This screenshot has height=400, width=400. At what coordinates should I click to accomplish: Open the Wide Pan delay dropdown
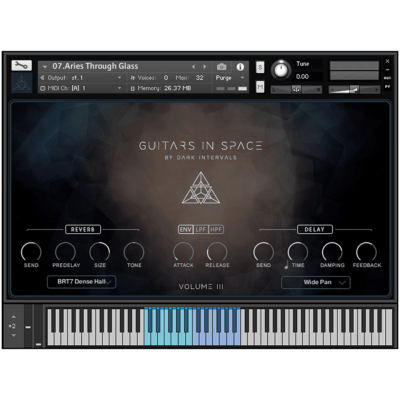tap(316, 283)
